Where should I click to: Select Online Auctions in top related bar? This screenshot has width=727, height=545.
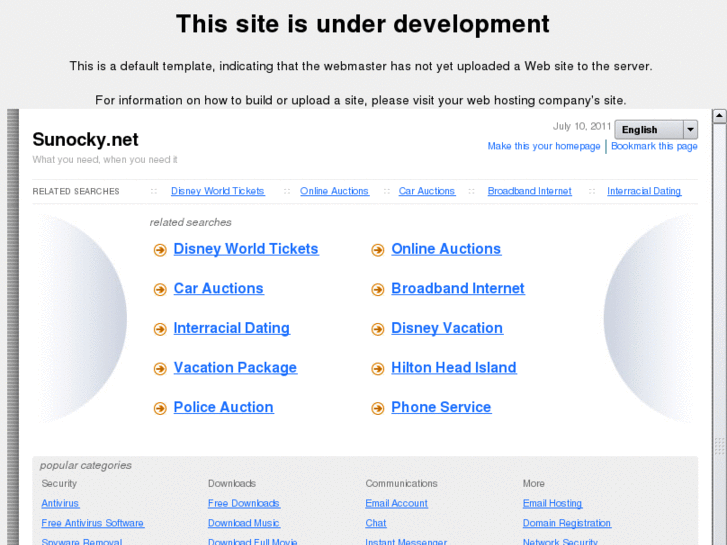pos(334,191)
